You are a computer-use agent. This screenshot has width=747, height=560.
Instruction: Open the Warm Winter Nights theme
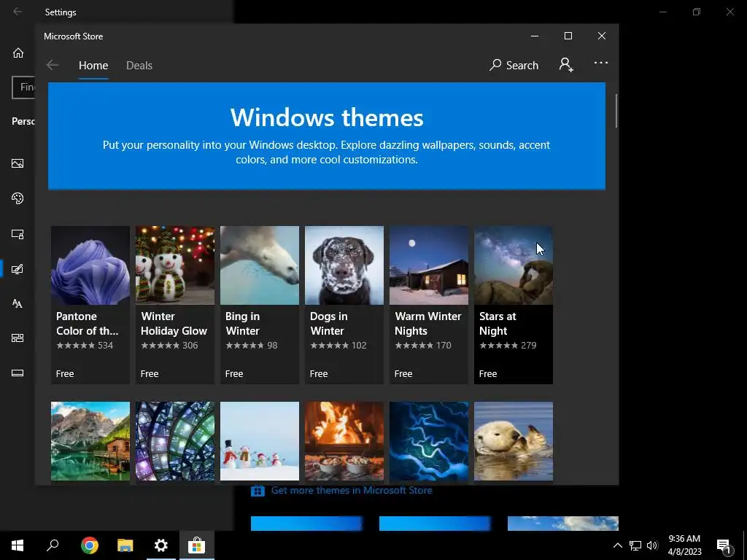click(x=429, y=305)
